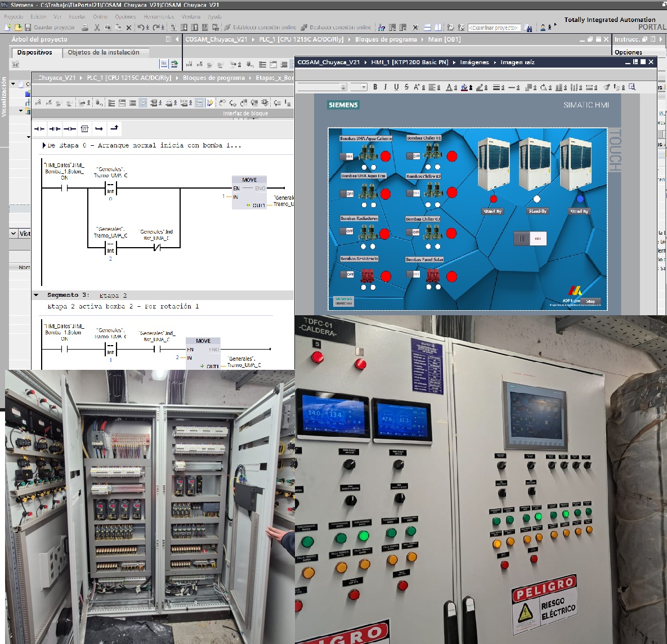667x644 pixels.
Task: Click the blue chiller status indicator circle
Action: point(580,199)
